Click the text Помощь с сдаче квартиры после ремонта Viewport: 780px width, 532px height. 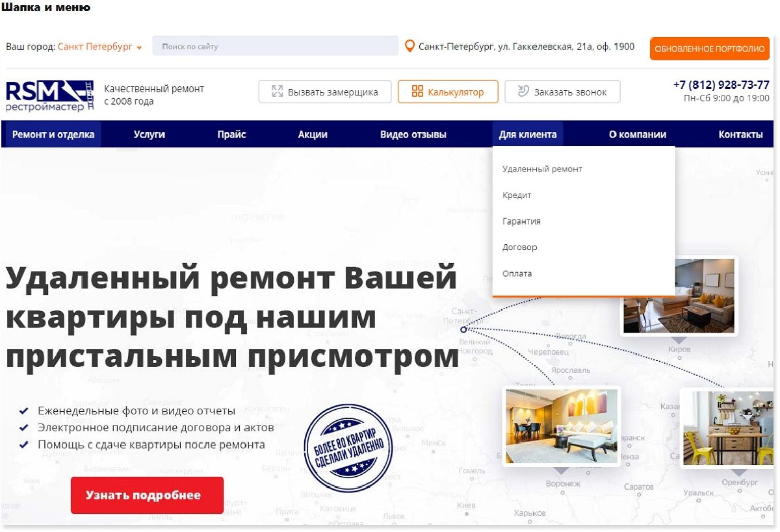151,445
